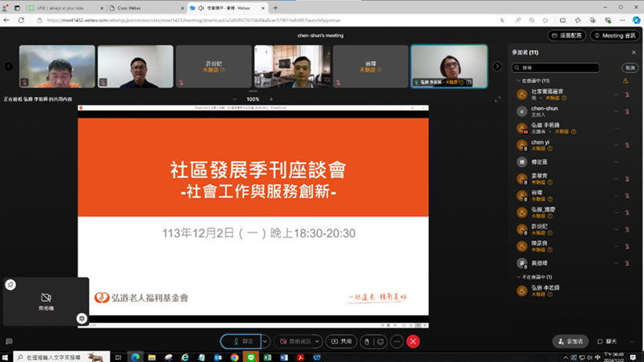
Task: Toggle the participants panel button at bottom
Action: coord(570,342)
